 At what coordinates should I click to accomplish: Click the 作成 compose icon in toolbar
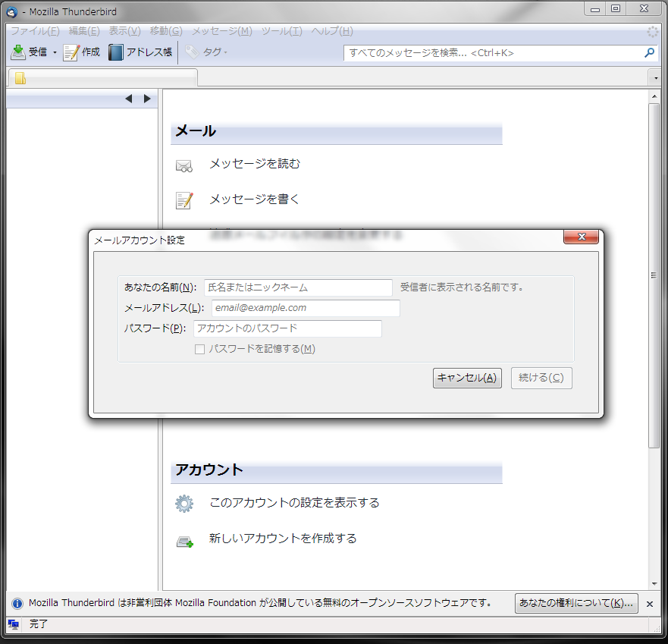pos(71,52)
